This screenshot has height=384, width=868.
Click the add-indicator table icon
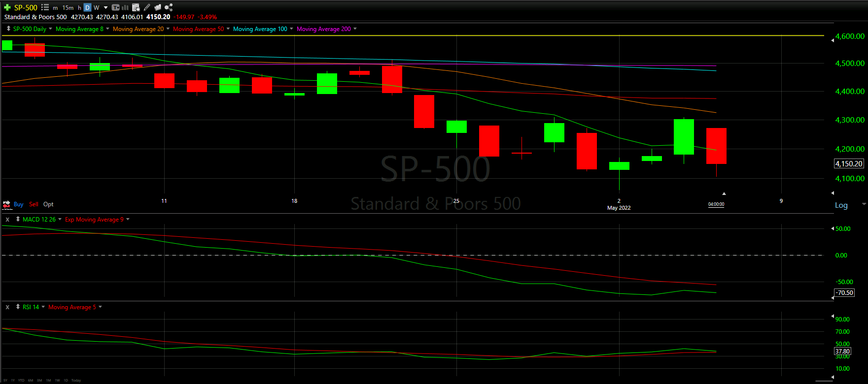tap(136, 7)
